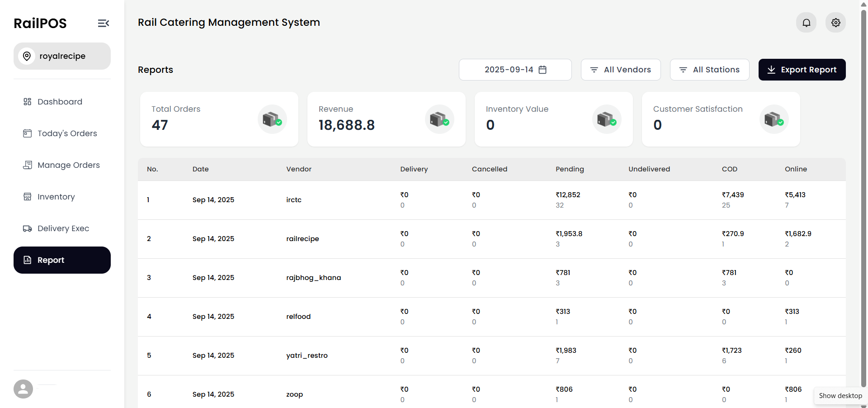
Task: Click the Export Report button
Action: point(802,70)
